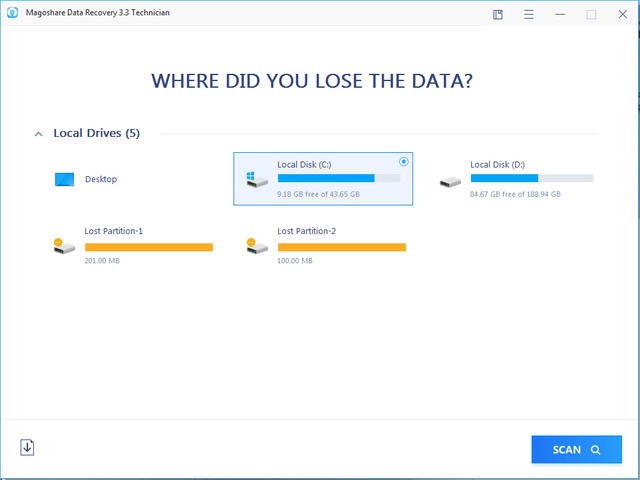Click the Lost Partition-1 orange capacity bar
This screenshot has width=640, height=480.
(148, 246)
